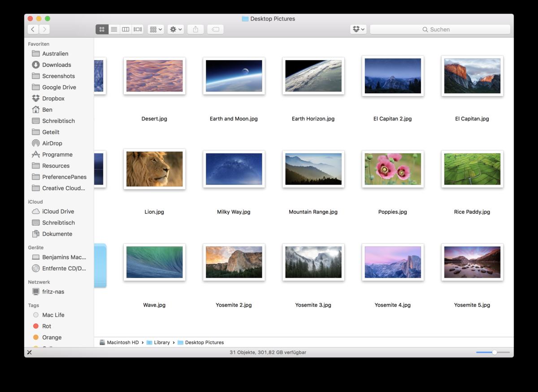This screenshot has height=392, width=538.
Task: Select the Earth Horizon.jpg thumbnail
Action: [313, 76]
